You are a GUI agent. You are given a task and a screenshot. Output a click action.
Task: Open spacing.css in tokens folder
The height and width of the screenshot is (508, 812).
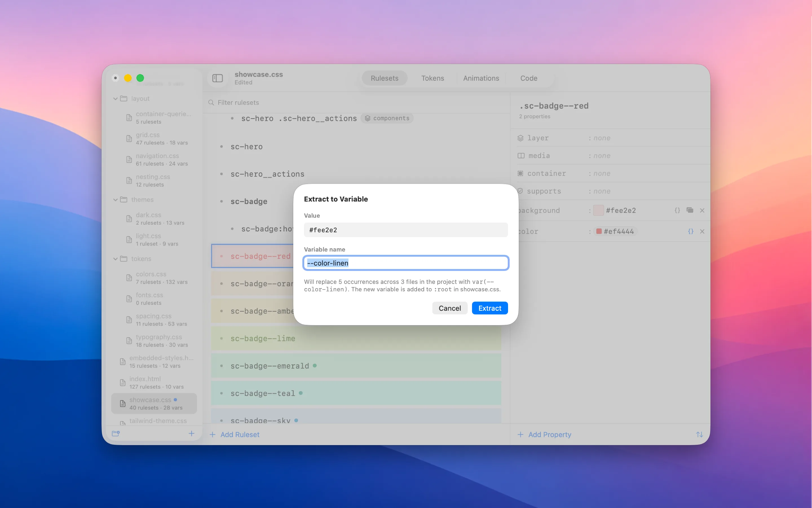click(x=154, y=319)
